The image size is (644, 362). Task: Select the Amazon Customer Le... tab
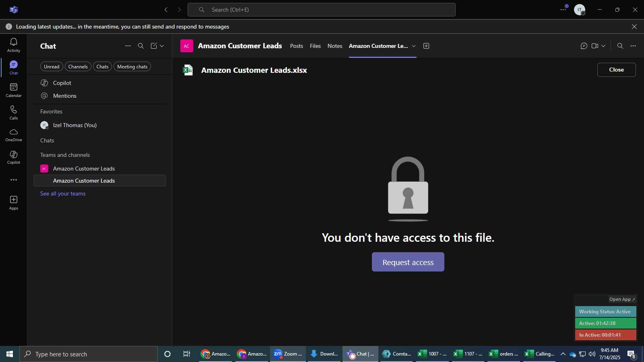378,46
